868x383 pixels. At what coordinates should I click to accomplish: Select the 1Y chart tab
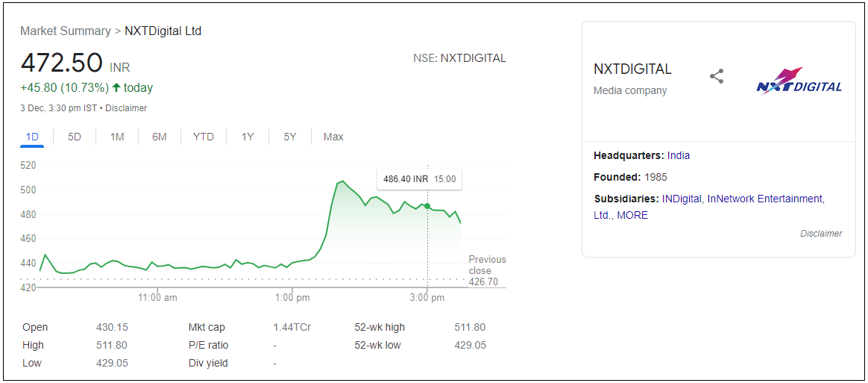(x=248, y=137)
